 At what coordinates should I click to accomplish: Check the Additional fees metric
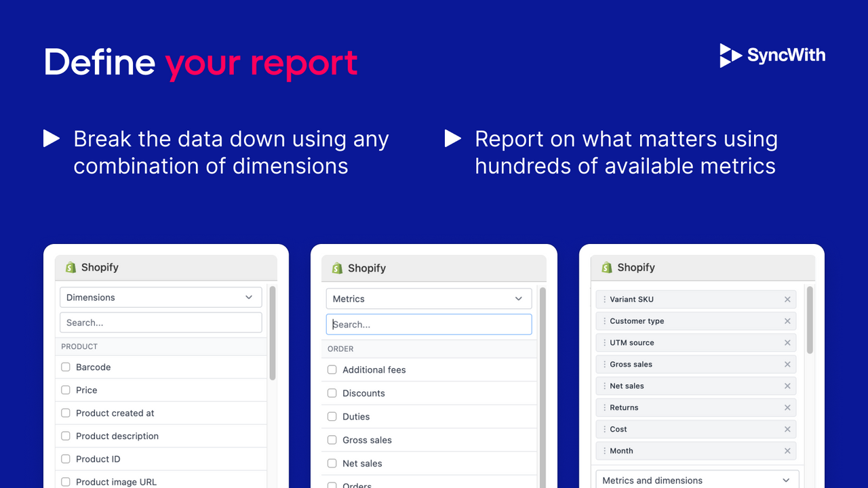point(332,369)
